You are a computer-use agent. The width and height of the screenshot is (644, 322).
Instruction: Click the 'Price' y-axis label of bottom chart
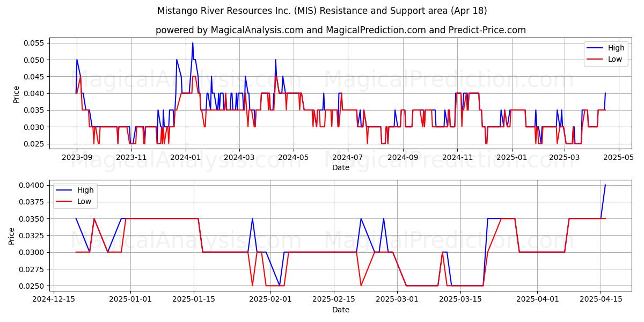click(12, 236)
